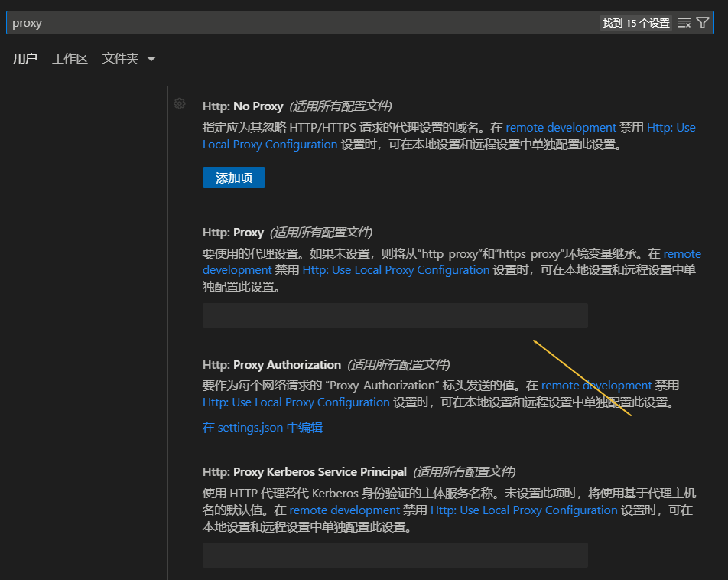This screenshot has width=728, height=580.
Task: Focus the Proxy Kerberos Service Principal text field
Action: pyautogui.click(x=395, y=555)
